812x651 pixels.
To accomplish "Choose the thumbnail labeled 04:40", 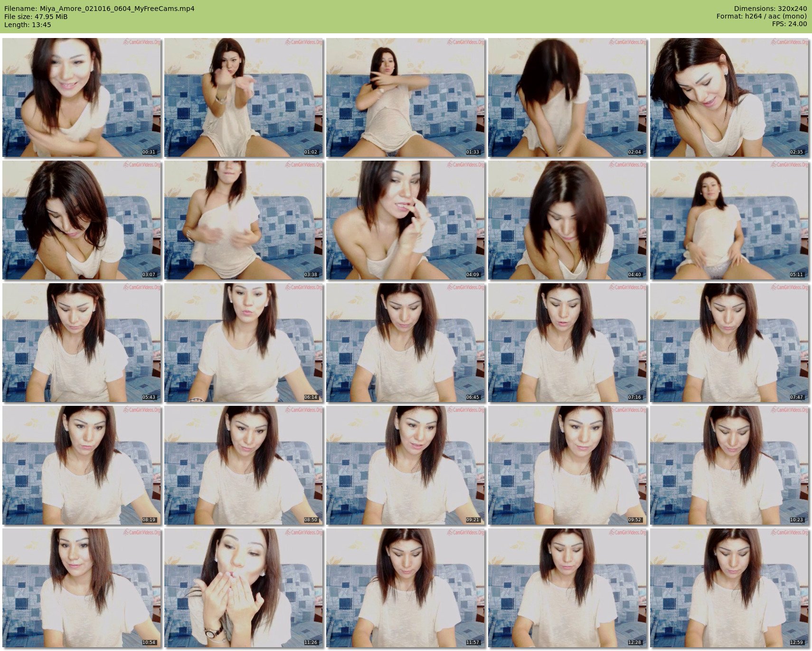I will coord(567,220).
